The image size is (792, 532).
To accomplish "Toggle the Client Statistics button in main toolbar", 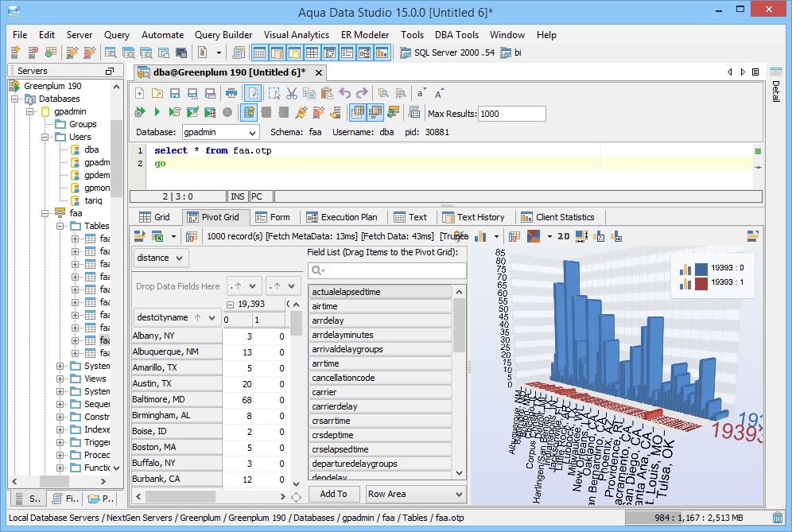I will [x=382, y=52].
